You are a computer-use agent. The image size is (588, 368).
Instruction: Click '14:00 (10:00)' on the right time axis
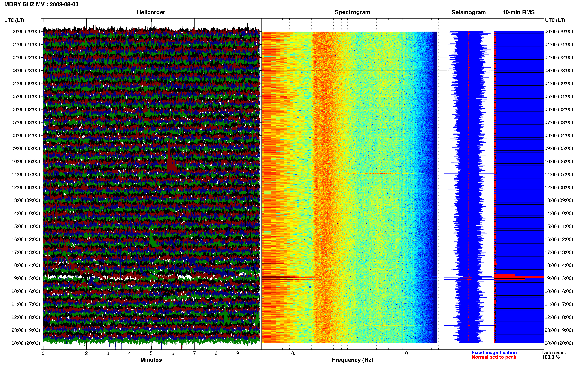coord(559,213)
